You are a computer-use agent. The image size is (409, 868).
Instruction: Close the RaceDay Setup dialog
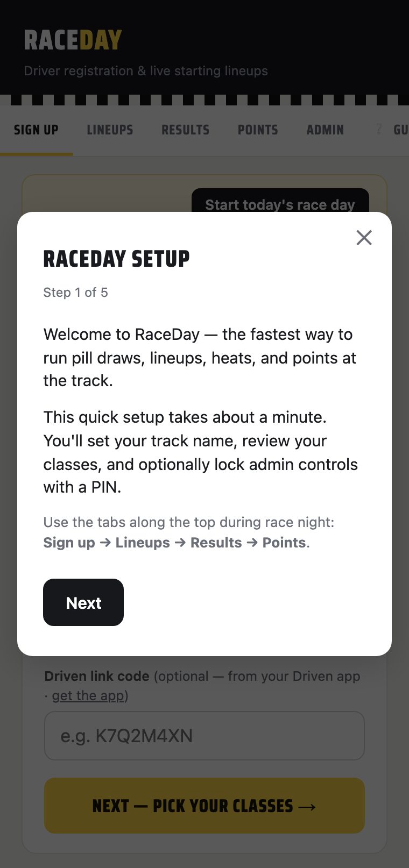[x=364, y=238]
